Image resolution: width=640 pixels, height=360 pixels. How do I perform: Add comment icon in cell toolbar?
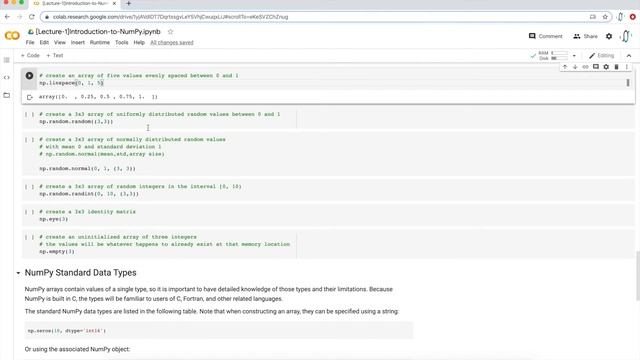596,67
